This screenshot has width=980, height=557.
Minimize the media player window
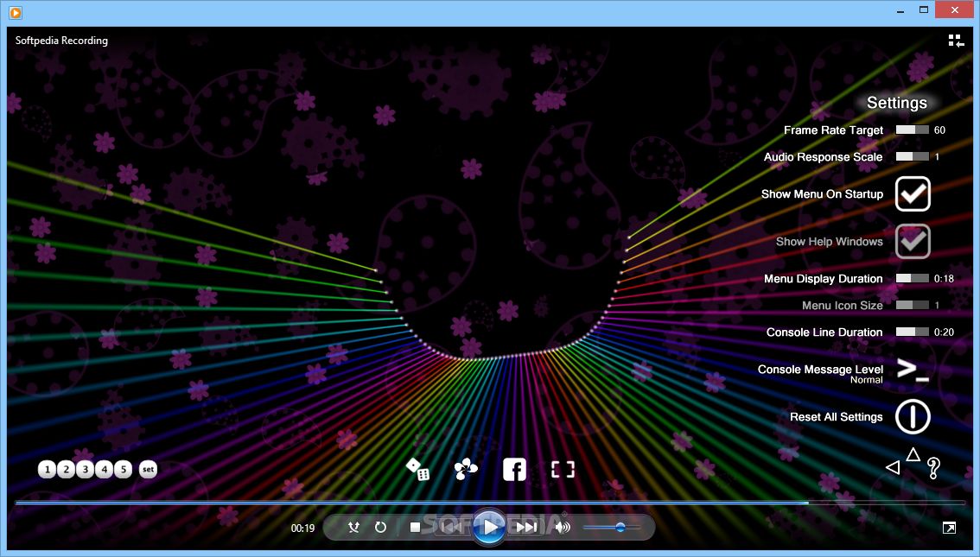pyautogui.click(x=900, y=10)
